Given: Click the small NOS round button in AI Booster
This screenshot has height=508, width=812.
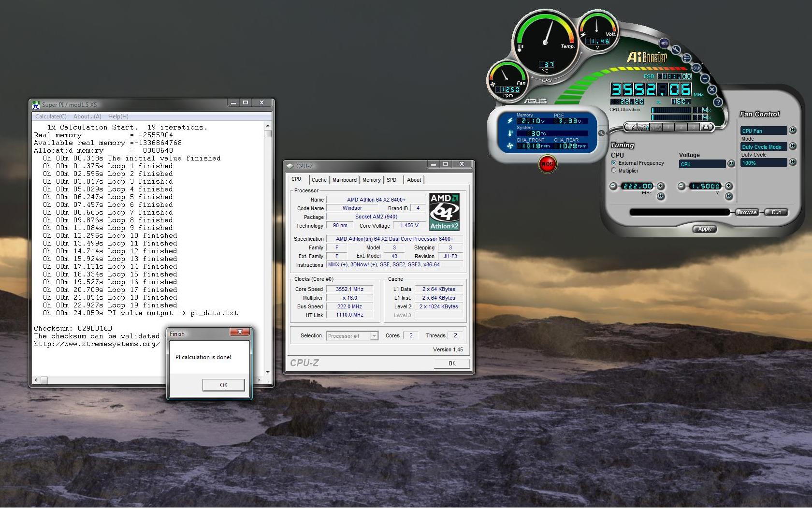Looking at the screenshot, I should point(664,43).
